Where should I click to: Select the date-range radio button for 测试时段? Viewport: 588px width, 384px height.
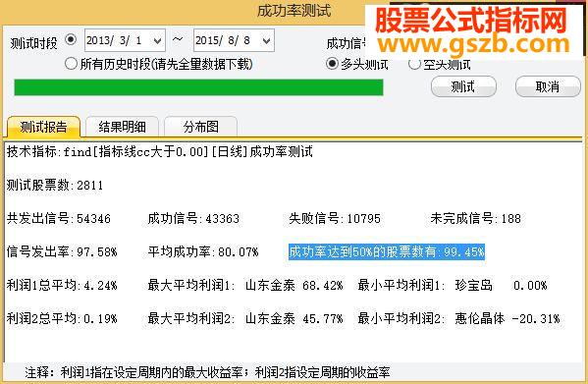coord(71,39)
